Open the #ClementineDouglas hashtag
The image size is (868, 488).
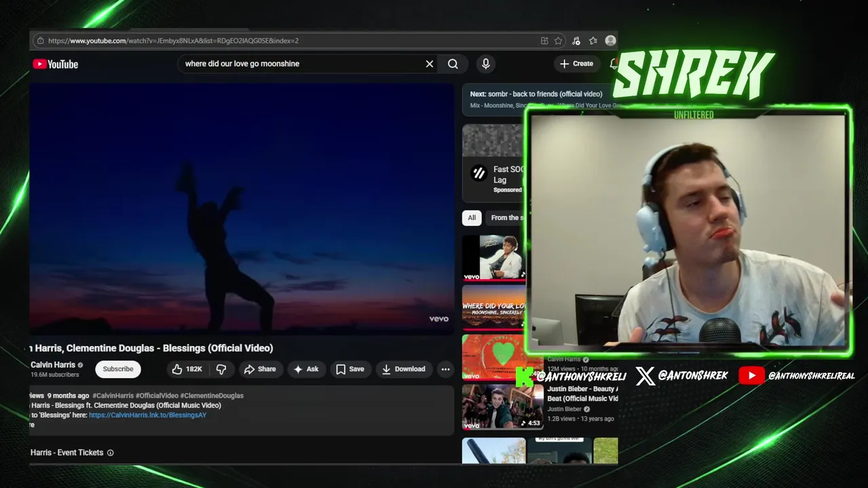click(212, 396)
